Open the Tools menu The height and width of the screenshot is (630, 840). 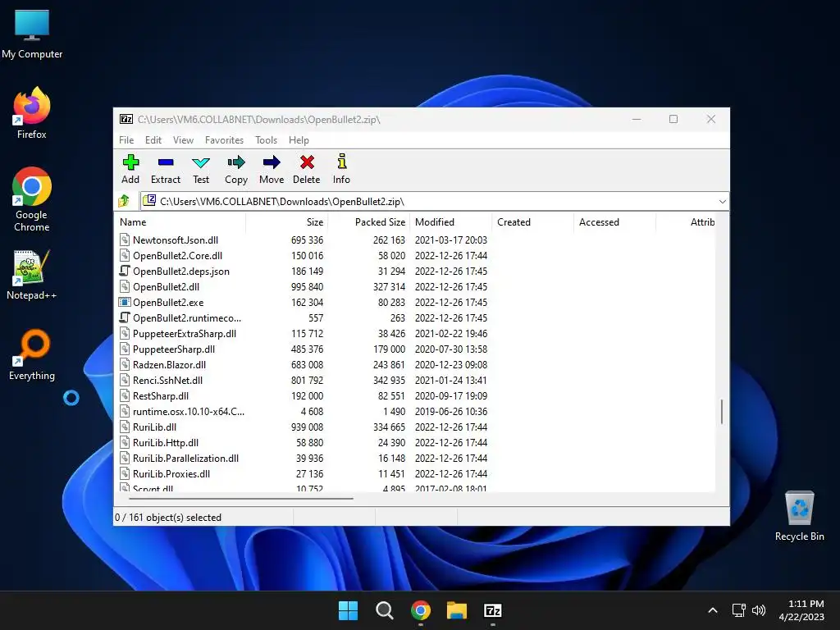[267, 139]
